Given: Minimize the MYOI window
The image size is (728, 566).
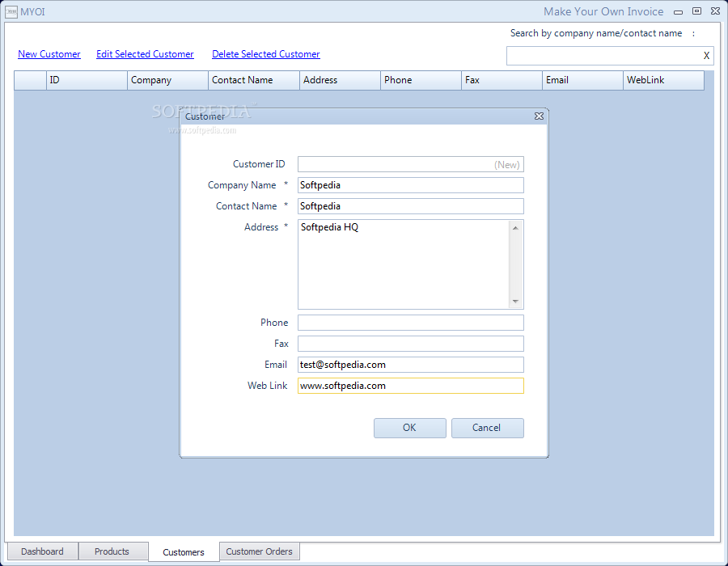Looking at the screenshot, I should pos(679,11).
